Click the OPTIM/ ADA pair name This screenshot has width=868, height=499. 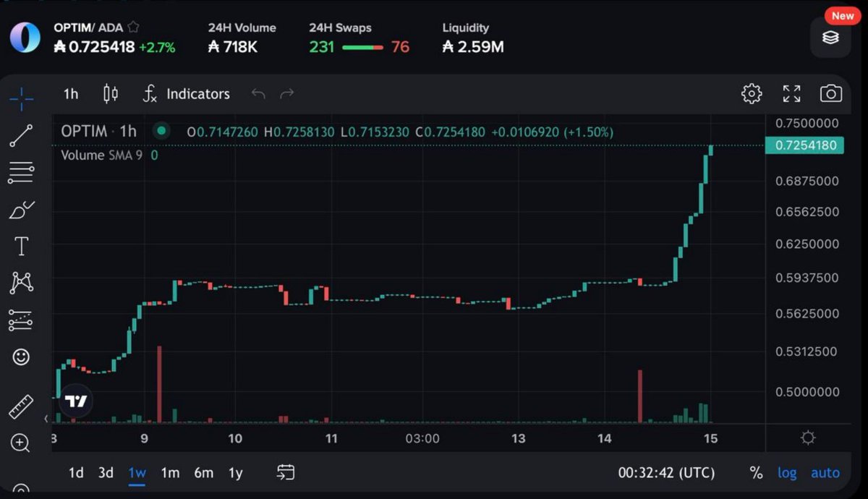tap(88, 27)
